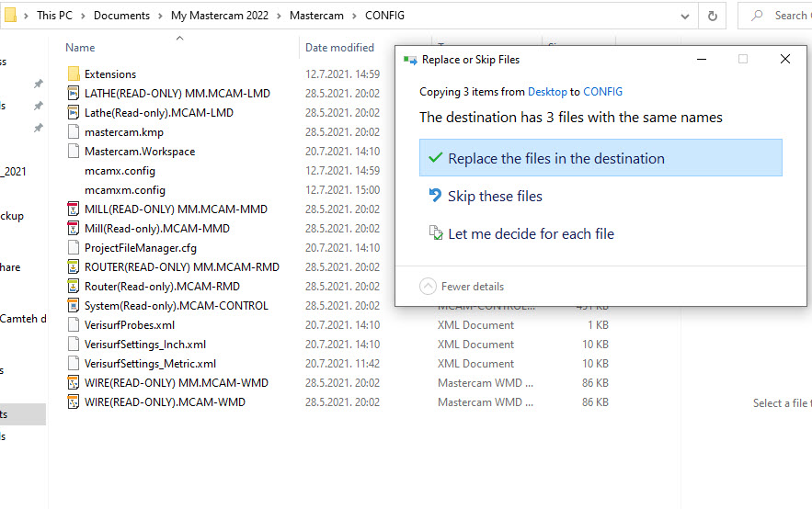Select System(Read-only).MCAM-CONTROL file icon
This screenshot has height=509, width=812.
tap(74, 306)
